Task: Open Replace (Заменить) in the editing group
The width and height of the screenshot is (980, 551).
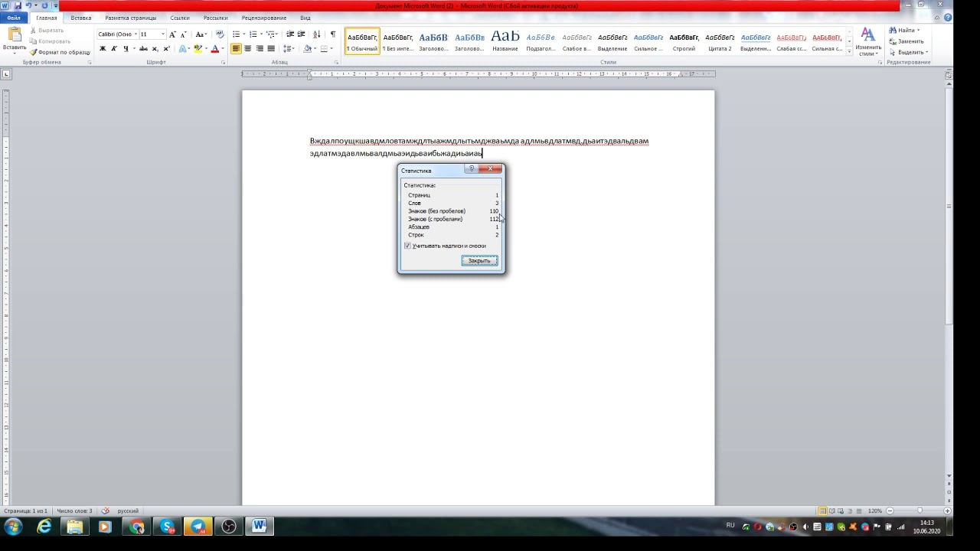Action: 906,41
